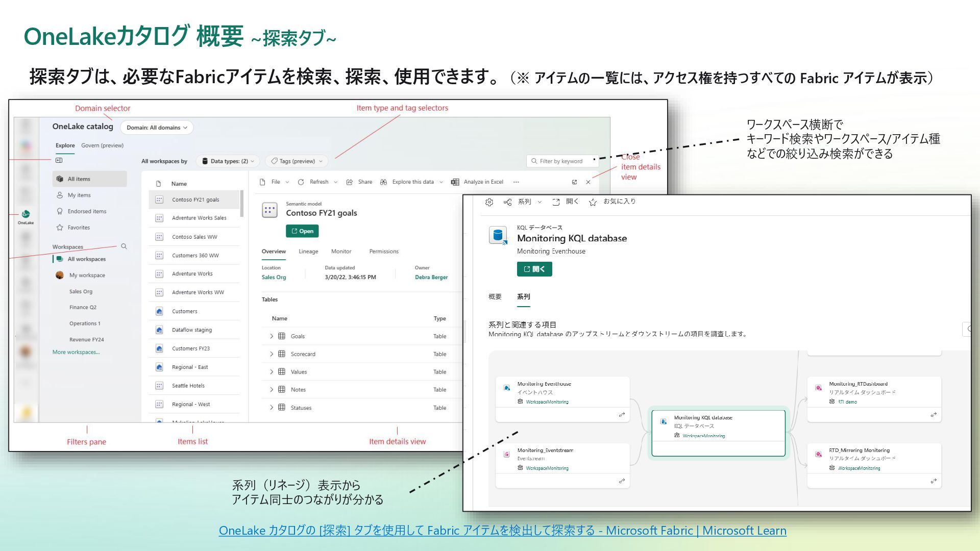Click the お気に入り star icon
980x551 pixels.
point(593,202)
